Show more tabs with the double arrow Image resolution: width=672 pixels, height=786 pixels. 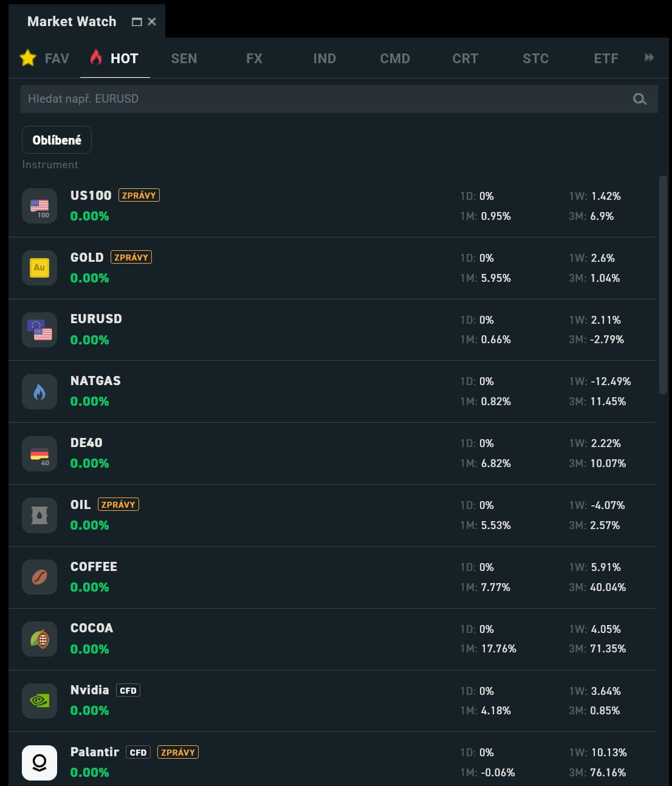pos(649,58)
